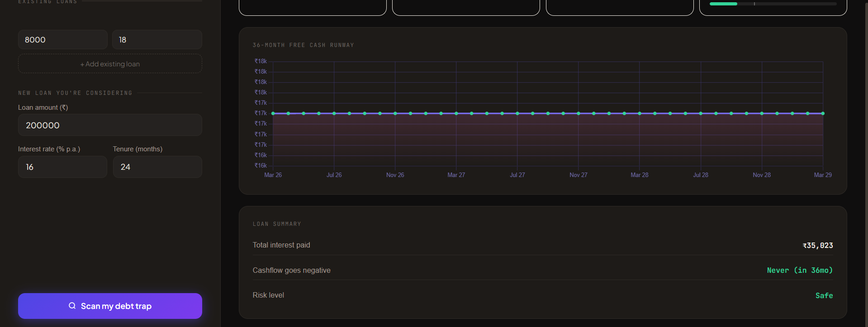
Task: Click the Scan my debt trap button
Action: click(x=110, y=306)
